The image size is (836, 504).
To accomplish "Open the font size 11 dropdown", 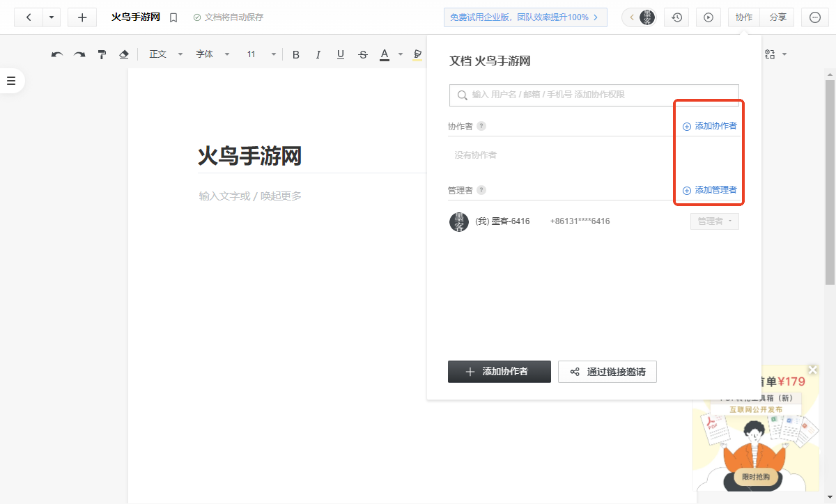I will point(261,54).
